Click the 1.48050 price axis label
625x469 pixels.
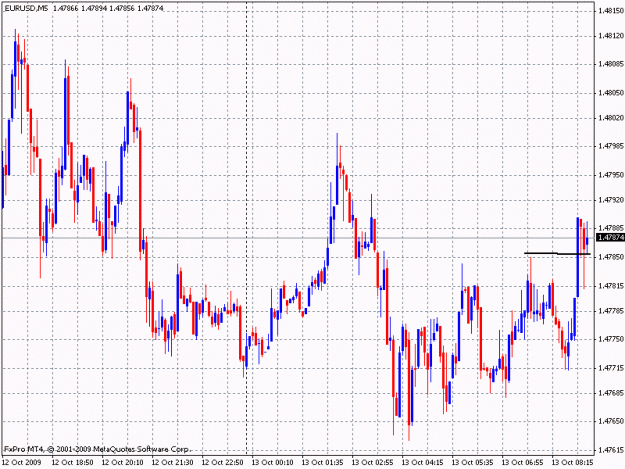[x=611, y=93]
